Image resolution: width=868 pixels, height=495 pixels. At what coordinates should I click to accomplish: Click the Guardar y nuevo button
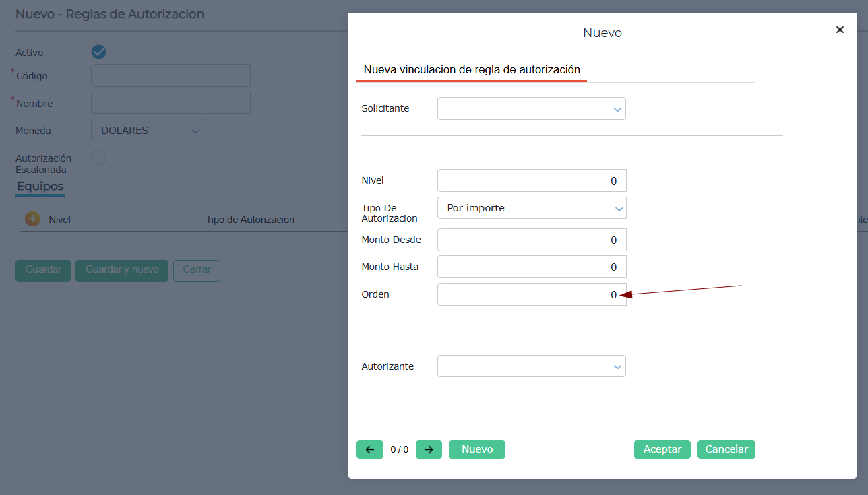coord(122,270)
